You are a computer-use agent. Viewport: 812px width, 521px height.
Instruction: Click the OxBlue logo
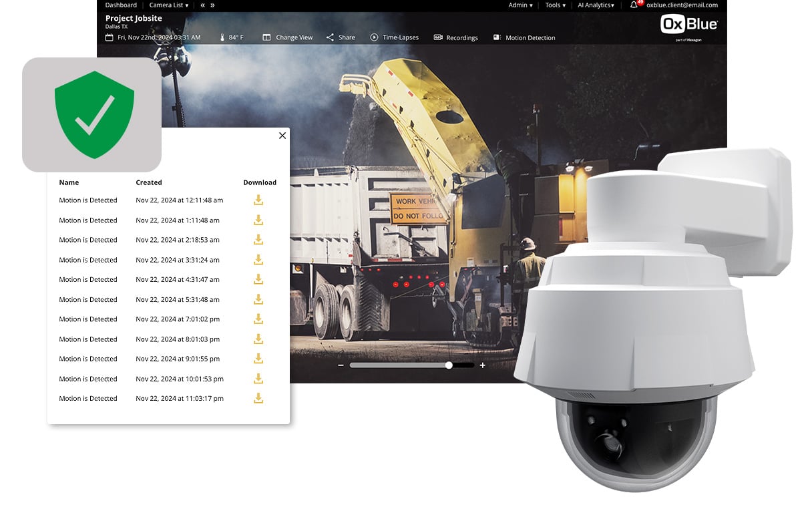(689, 24)
